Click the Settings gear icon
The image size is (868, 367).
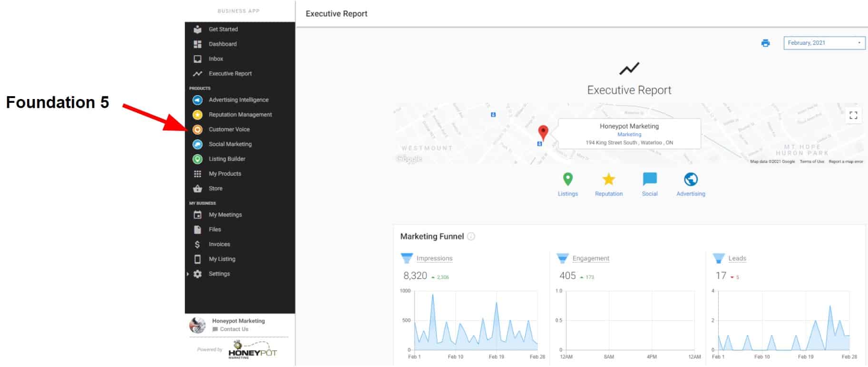click(x=197, y=274)
